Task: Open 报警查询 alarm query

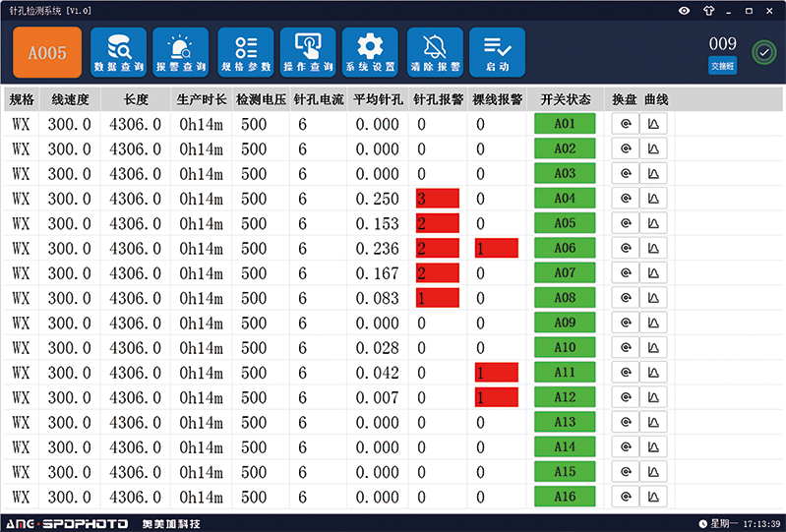Action: [x=181, y=52]
